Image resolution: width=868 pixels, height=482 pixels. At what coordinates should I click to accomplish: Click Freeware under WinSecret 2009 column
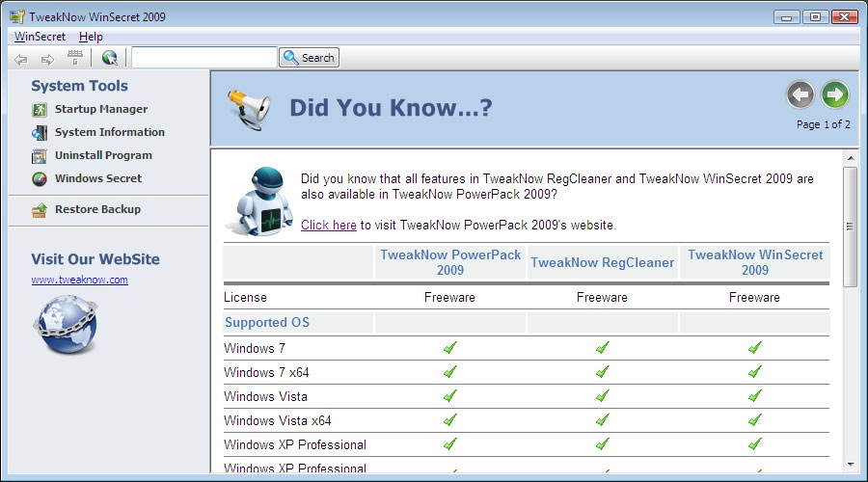click(754, 298)
